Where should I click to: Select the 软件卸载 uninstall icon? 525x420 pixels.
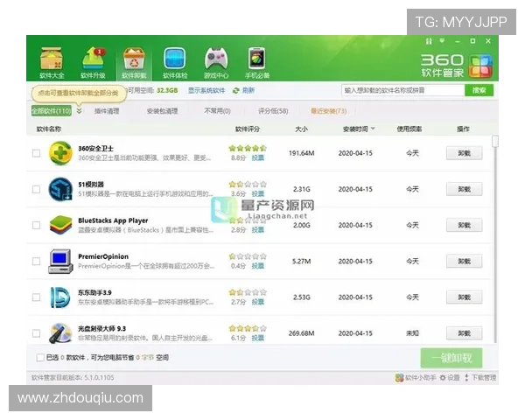(134, 63)
